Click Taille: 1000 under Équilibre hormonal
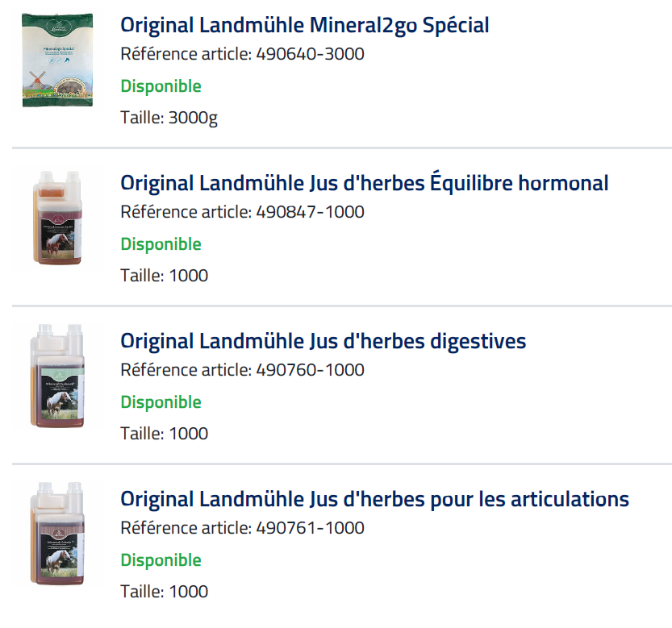This screenshot has height=628, width=672. click(x=164, y=276)
